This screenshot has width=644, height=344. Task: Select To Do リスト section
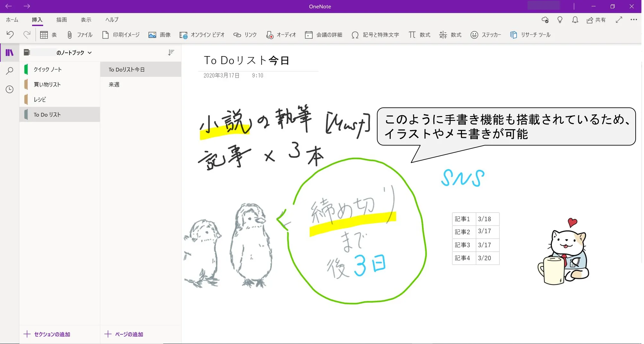click(x=60, y=114)
